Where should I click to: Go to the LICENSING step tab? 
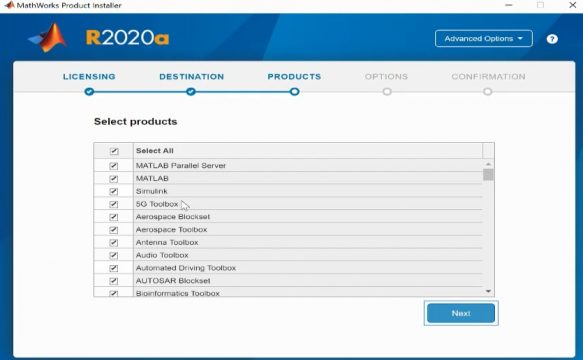coord(89,77)
